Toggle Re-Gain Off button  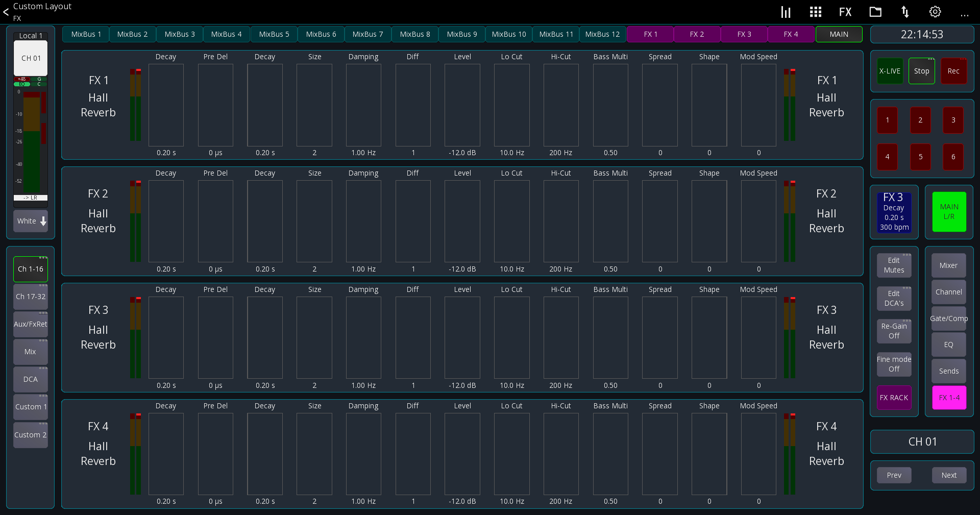click(894, 331)
